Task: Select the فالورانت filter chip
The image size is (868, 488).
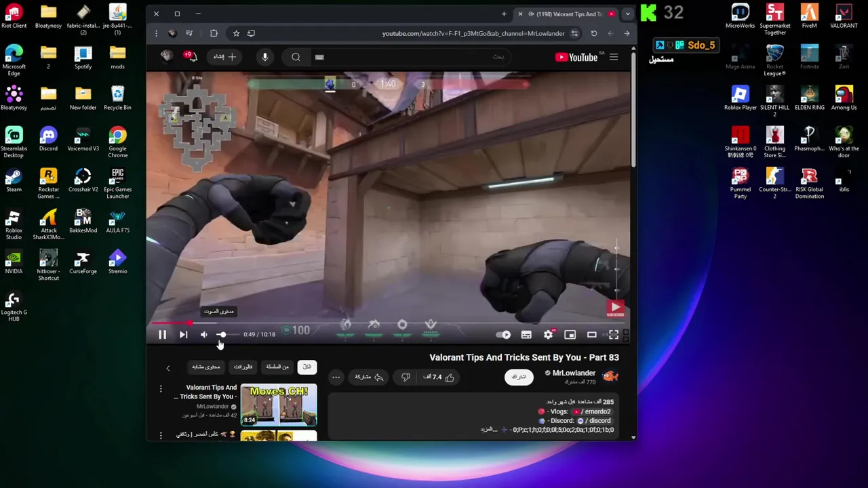Action: coord(243,367)
